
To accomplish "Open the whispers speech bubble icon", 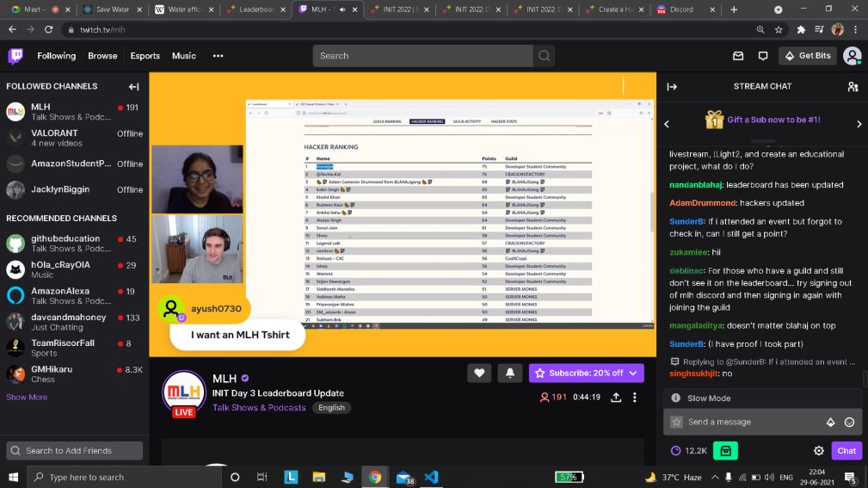I will click(x=763, y=56).
